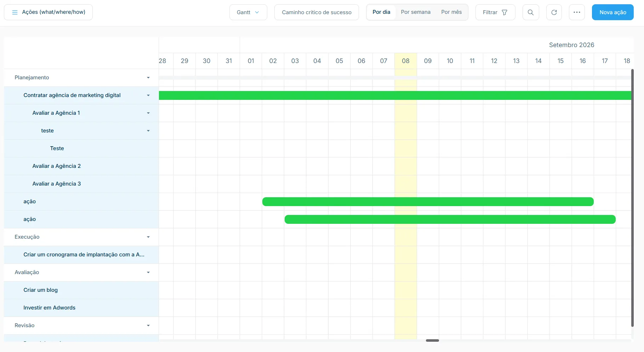Collapse the Revisão group arrow
644x352 pixels.
[x=148, y=325]
